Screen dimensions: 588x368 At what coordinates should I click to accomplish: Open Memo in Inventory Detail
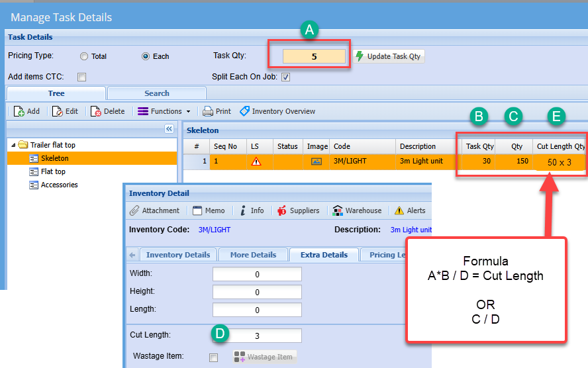[x=209, y=210]
